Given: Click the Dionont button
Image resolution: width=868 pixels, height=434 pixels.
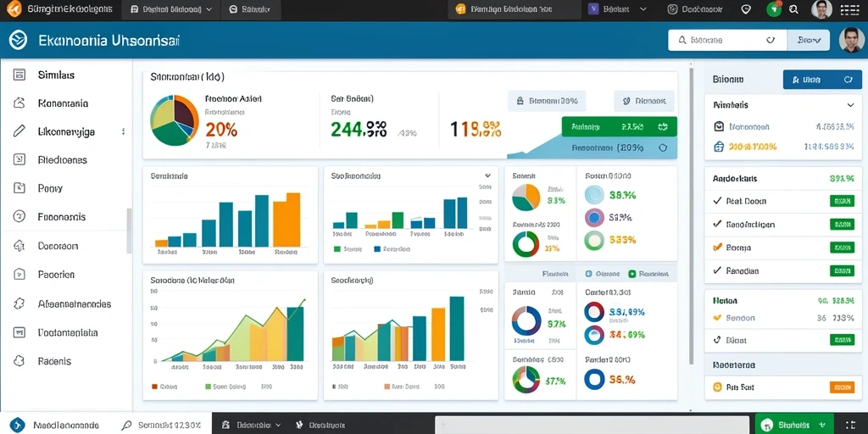Looking at the screenshot, I should (x=644, y=102).
